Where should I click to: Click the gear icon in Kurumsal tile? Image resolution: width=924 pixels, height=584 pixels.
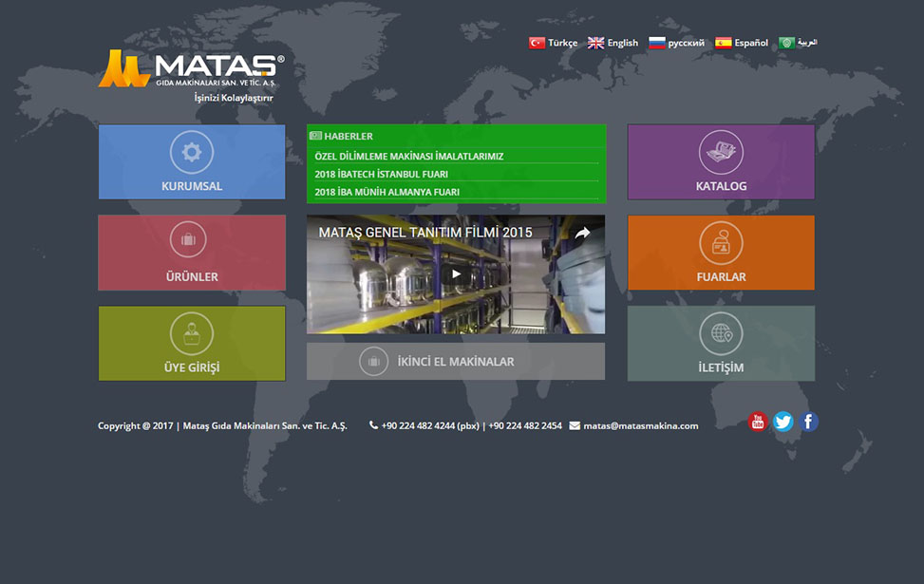(192, 152)
